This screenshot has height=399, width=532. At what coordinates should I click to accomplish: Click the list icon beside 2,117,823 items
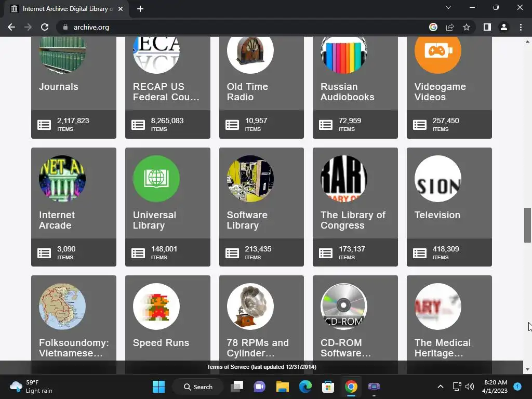tap(44, 125)
